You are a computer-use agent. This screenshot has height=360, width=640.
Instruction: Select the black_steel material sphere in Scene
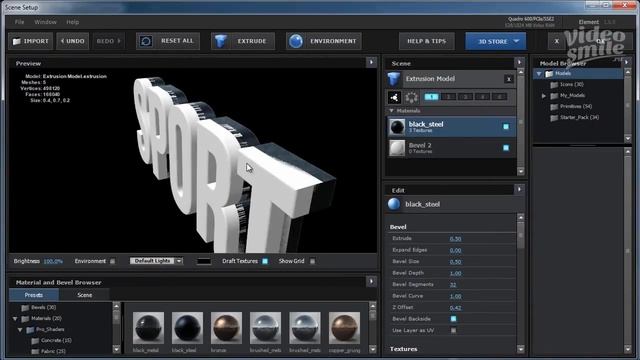(397, 127)
